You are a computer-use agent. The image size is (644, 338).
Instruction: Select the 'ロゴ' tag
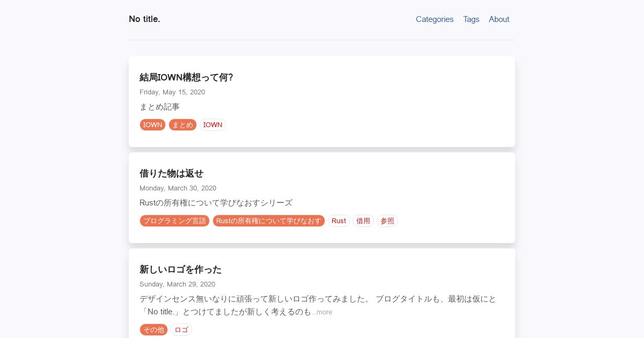click(181, 330)
